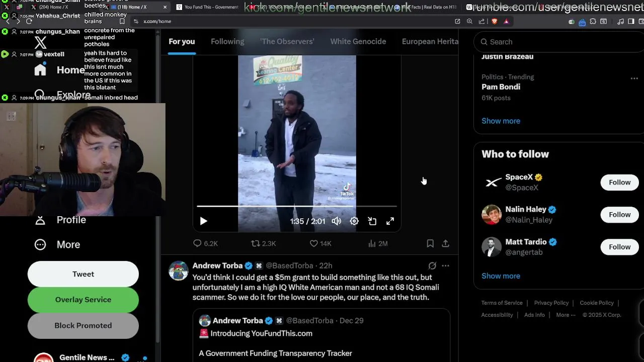644x362 pixels.
Task: Open the @Nalin_Haley profile handle
Action: click(529, 220)
